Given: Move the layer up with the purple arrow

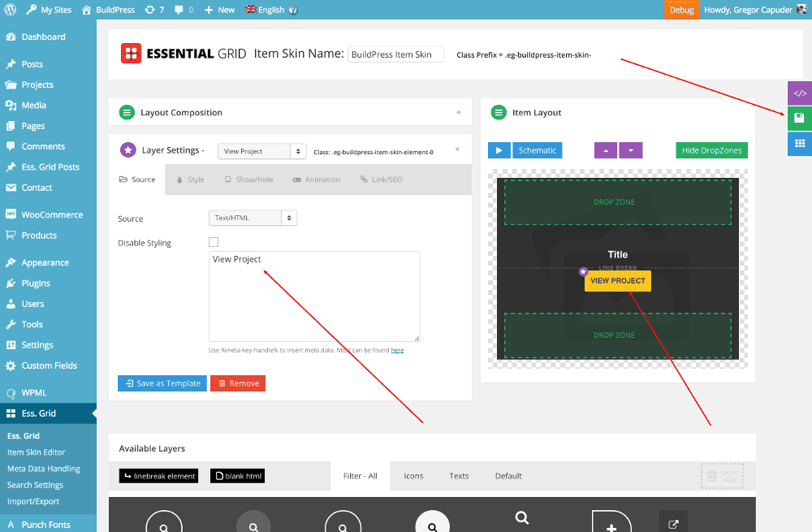Looking at the screenshot, I should pos(606,150).
